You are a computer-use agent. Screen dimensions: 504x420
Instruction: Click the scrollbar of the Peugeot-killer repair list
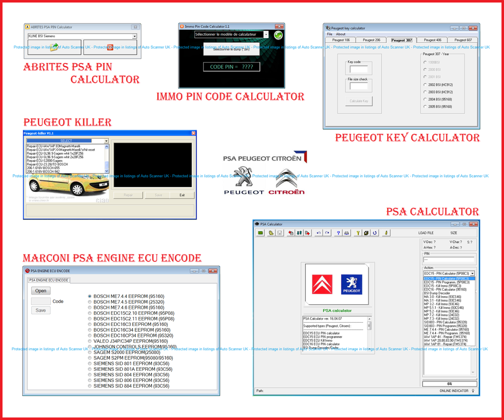[x=106, y=159]
